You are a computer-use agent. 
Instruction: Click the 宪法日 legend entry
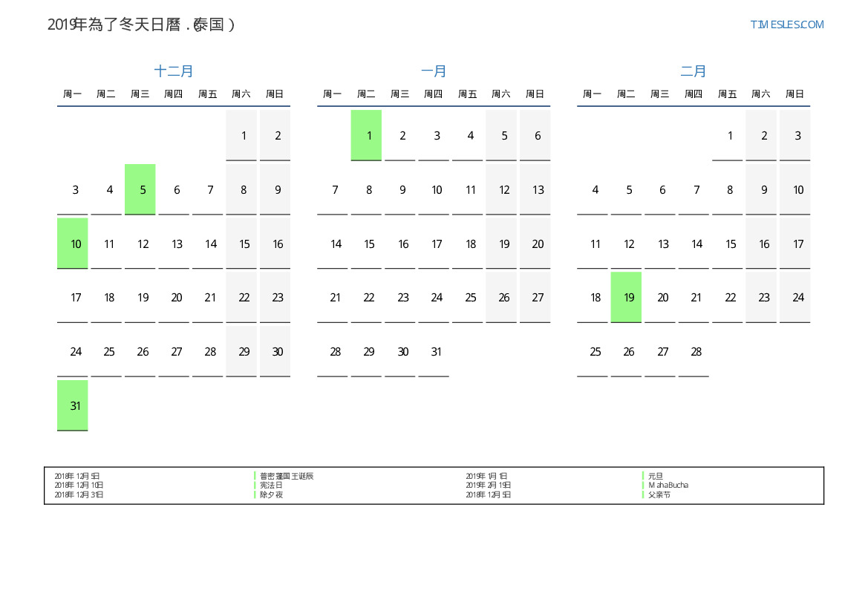tap(271, 485)
